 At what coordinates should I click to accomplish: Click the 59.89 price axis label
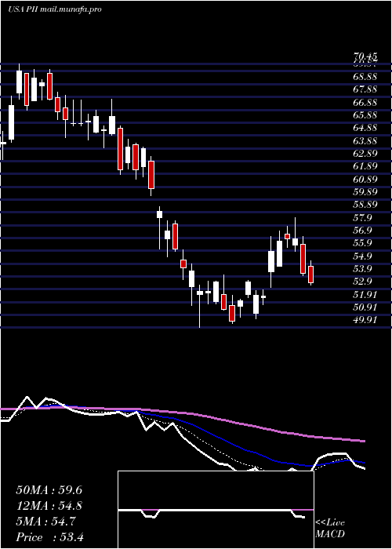[x=365, y=192]
